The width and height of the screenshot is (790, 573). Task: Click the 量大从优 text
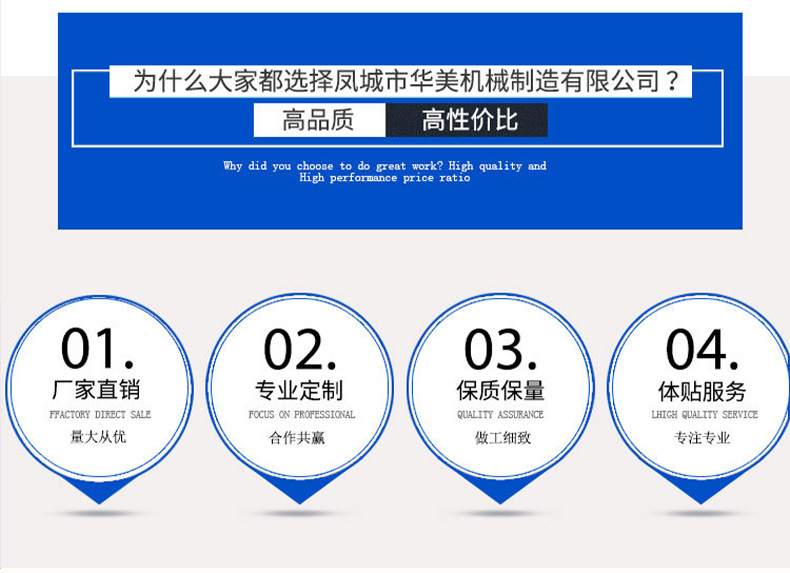[x=98, y=437]
